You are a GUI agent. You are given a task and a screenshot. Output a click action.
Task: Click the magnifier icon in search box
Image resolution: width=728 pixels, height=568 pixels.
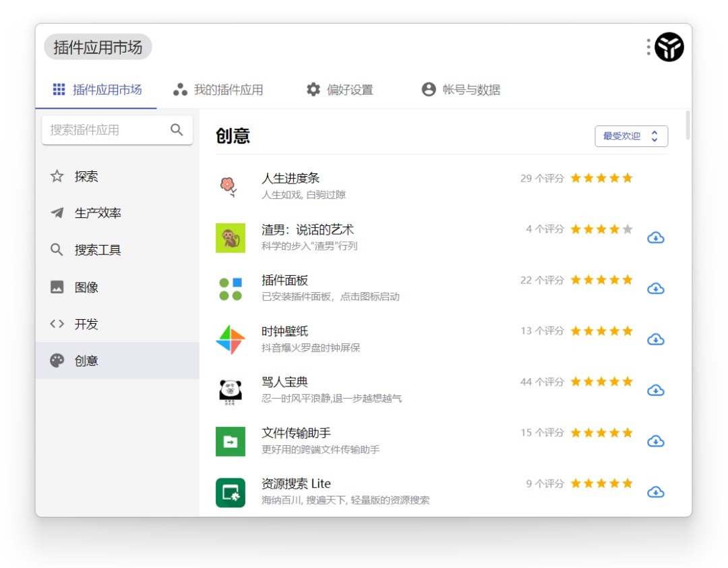point(177,130)
